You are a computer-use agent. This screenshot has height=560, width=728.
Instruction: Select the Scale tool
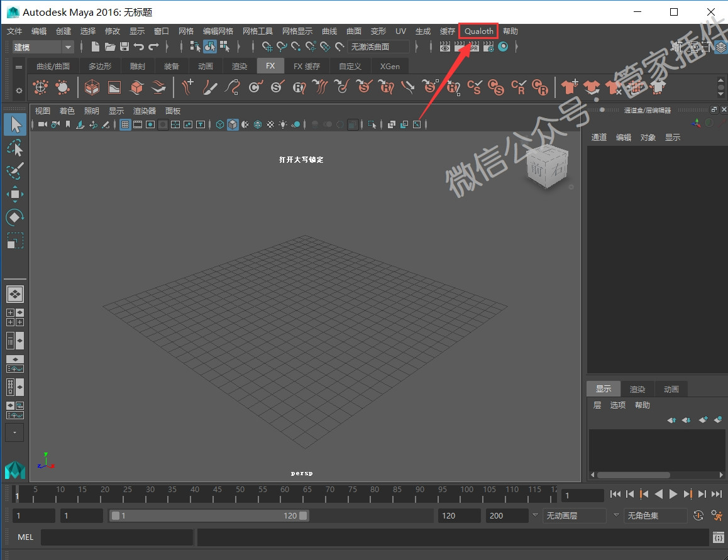(15, 241)
